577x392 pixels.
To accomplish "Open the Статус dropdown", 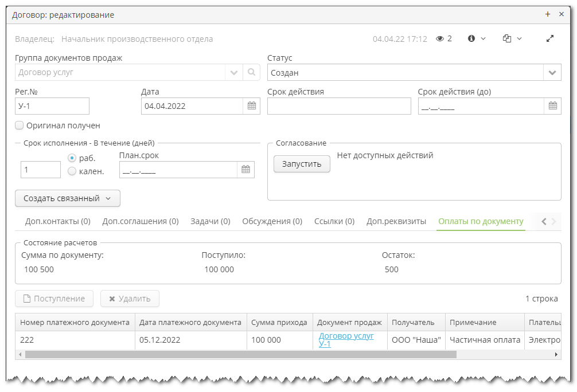I will [x=552, y=72].
